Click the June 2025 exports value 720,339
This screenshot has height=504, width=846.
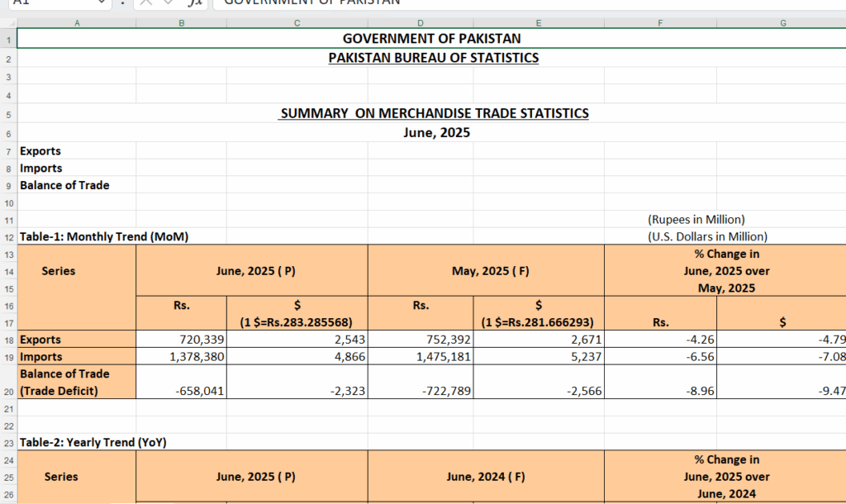181,340
